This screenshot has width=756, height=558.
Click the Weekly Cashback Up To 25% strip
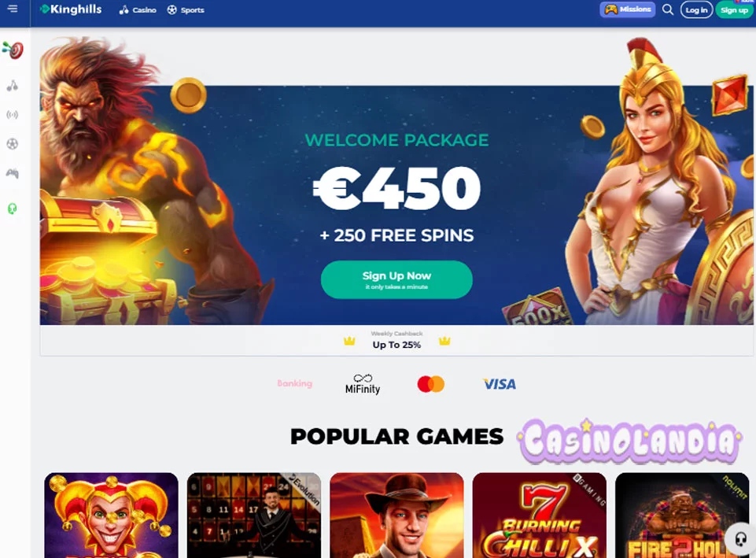[x=396, y=341]
